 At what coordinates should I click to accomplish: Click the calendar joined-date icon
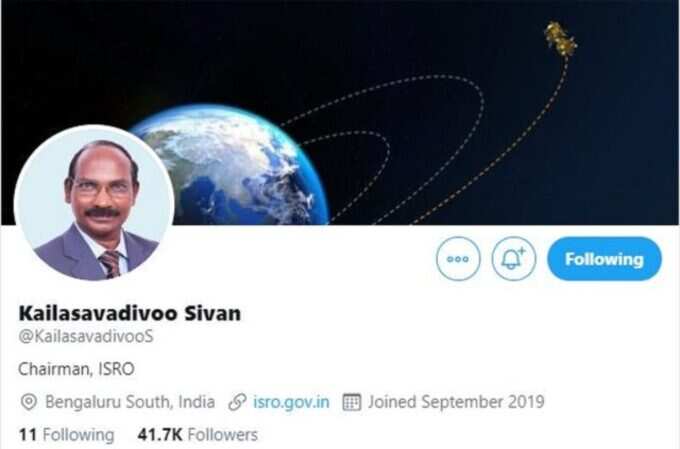click(352, 402)
